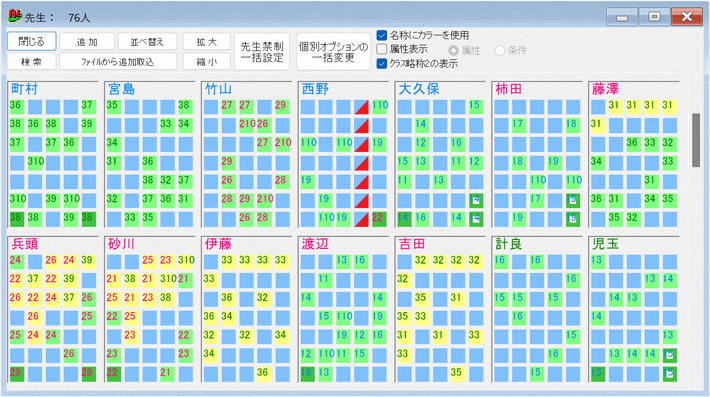Click the 16 cell in 大久保's third row
710x397 pixels.
tap(458, 144)
